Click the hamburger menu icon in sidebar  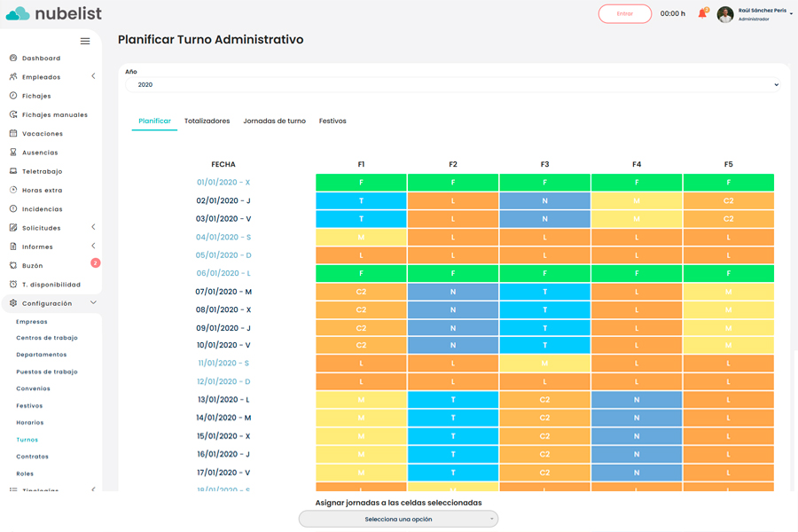(85, 41)
